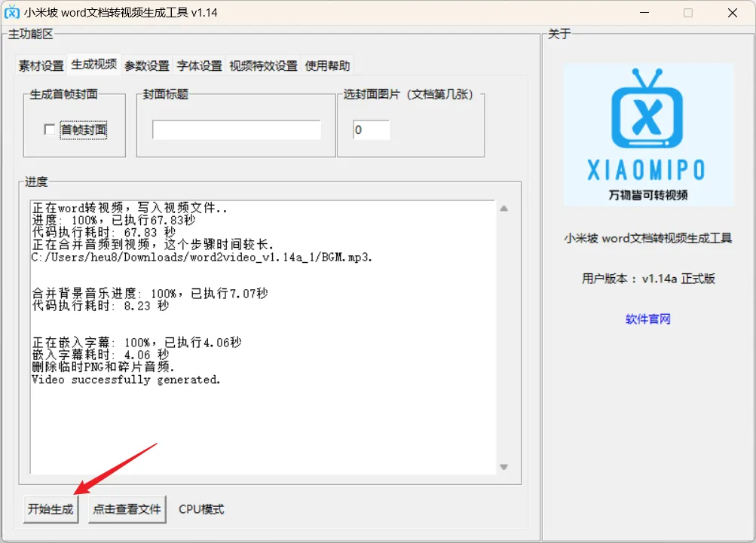Screen dimensions: 756x543
Task: Click the scroll up arrow in the progress log
Action: [503, 209]
